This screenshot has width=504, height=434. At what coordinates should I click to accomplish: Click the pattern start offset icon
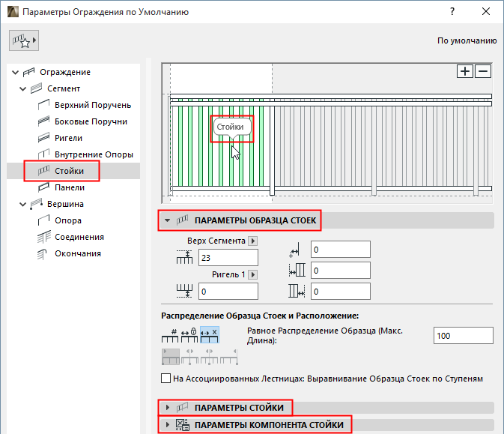tap(297, 271)
